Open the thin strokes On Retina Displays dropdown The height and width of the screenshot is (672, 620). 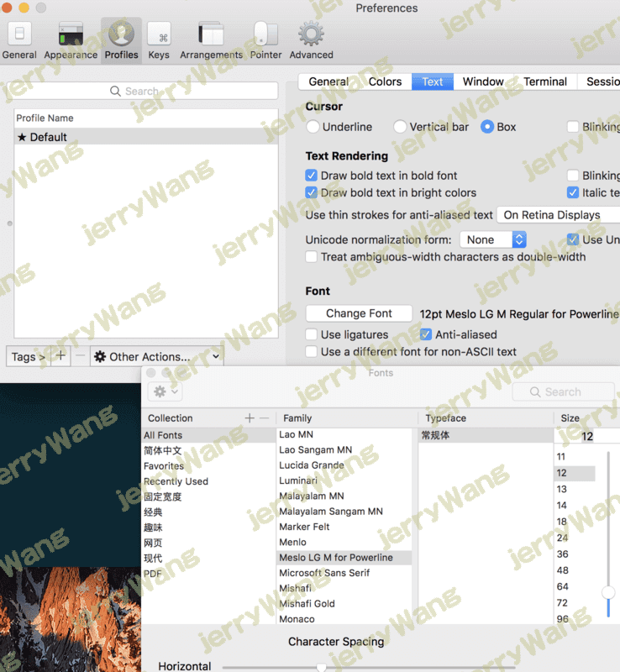558,215
